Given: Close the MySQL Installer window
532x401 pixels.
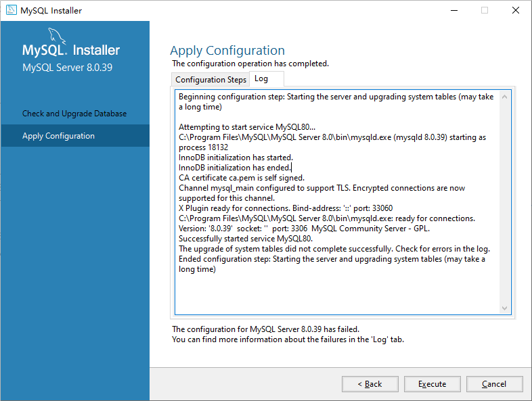Looking at the screenshot, I should click(x=516, y=11).
